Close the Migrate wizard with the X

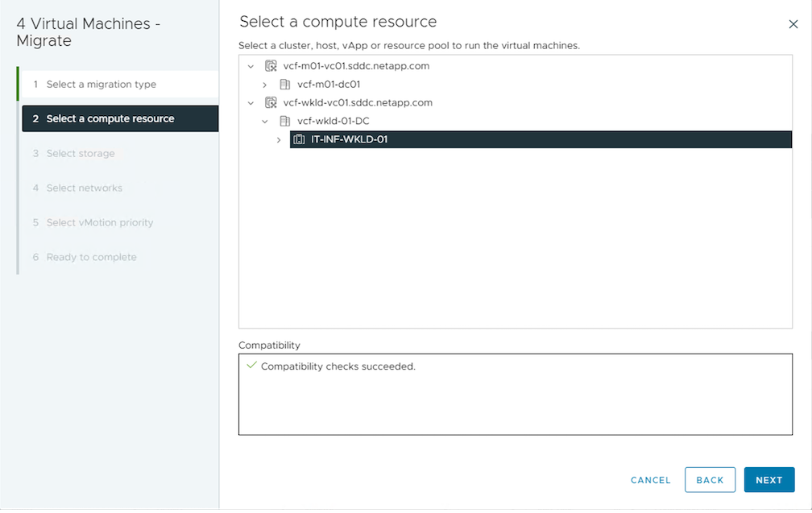793,24
